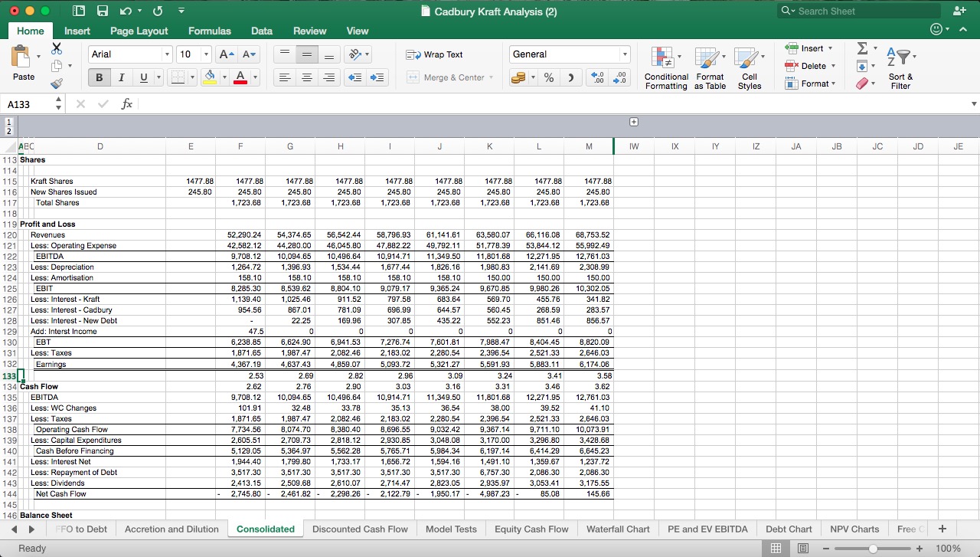Image resolution: width=980 pixels, height=557 pixels.
Task: Click the Insert Function fx icon
Action: coord(127,104)
